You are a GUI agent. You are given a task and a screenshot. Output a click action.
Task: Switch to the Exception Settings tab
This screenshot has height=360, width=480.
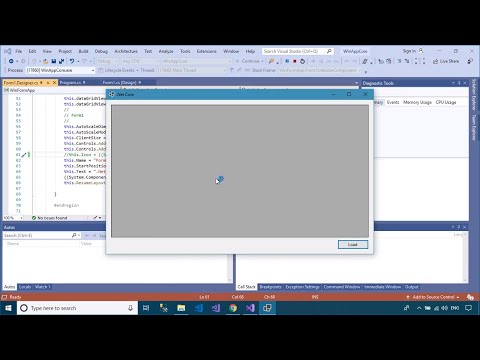pyautogui.click(x=302, y=287)
